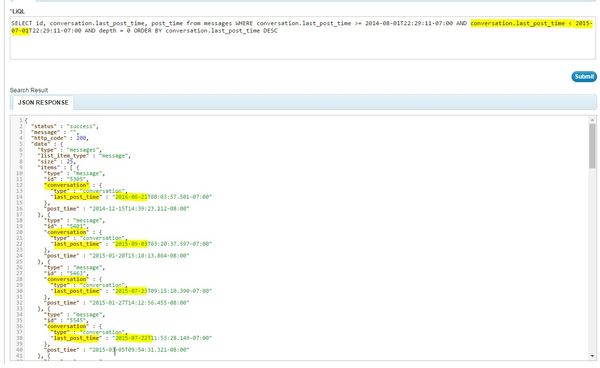
Task: Click the LiQL field label
Action: coord(17,11)
